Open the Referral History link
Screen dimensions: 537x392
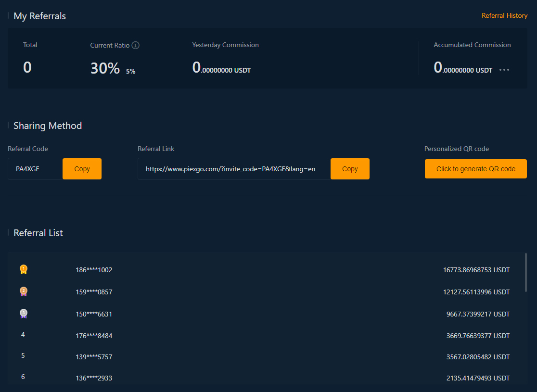504,15
